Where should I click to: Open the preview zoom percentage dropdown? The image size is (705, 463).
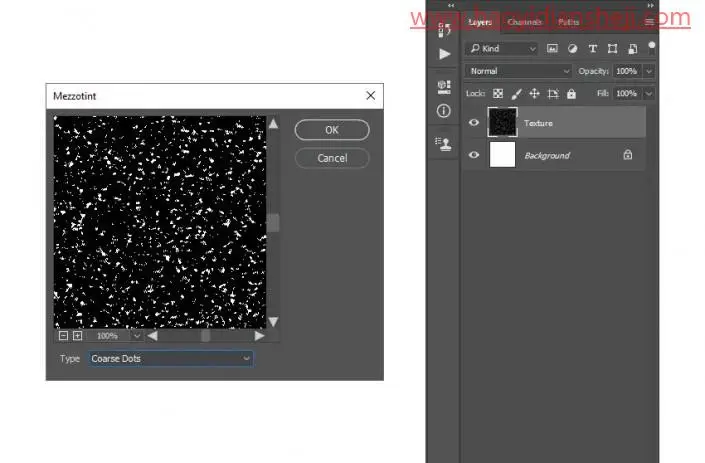[137, 335]
